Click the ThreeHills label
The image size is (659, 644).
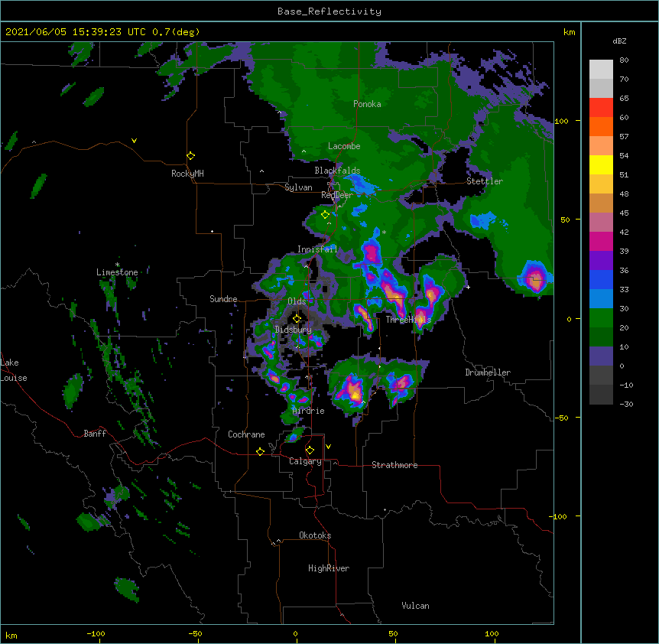pyautogui.click(x=408, y=320)
